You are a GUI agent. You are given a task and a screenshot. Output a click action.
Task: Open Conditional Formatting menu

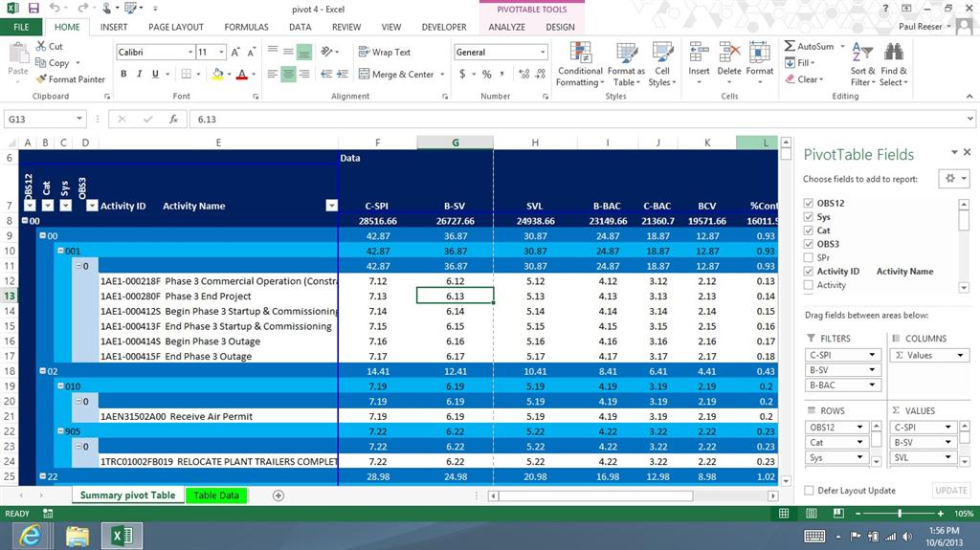pyautogui.click(x=580, y=64)
